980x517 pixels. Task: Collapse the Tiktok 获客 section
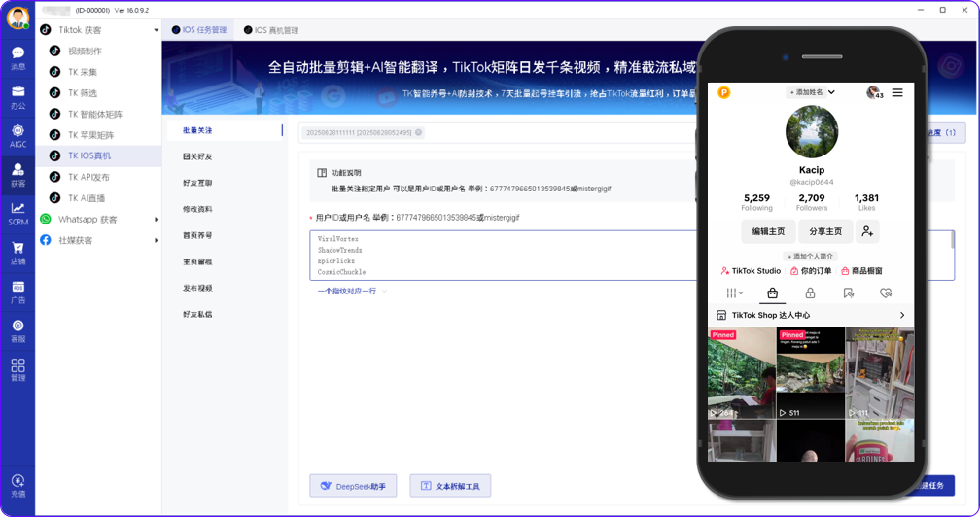click(157, 30)
